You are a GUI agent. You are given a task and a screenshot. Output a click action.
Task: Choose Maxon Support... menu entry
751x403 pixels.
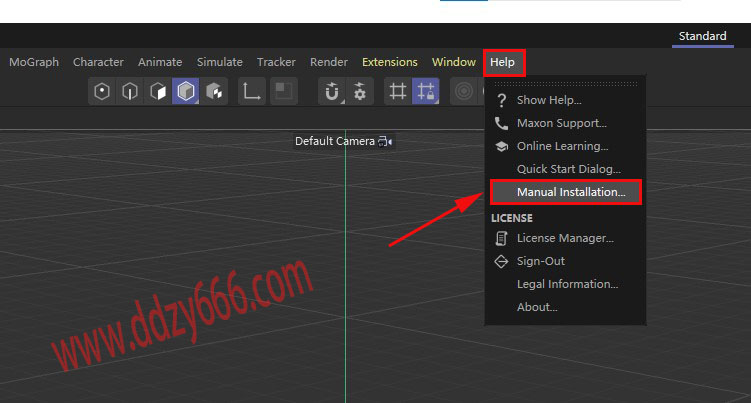(x=565, y=123)
